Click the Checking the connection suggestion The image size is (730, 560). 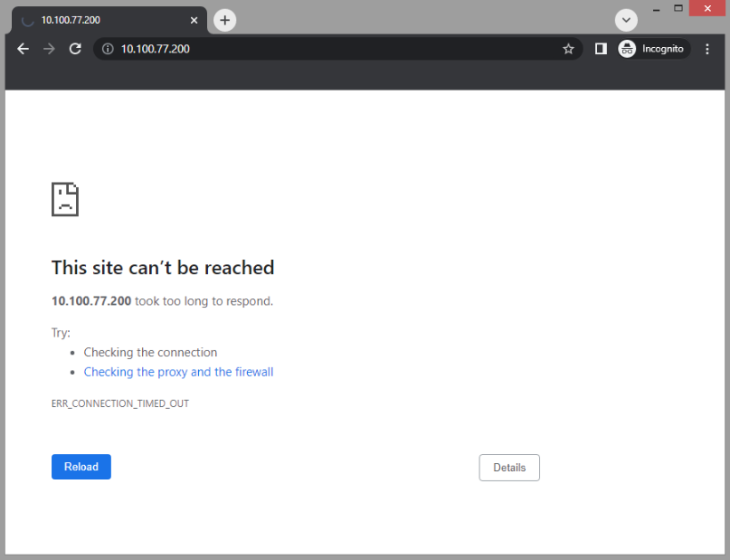pos(150,352)
